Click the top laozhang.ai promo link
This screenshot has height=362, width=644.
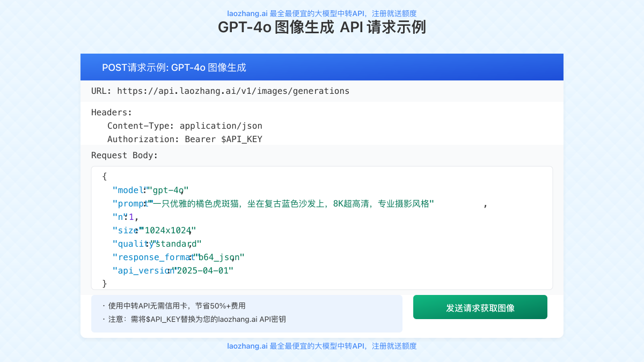pyautogui.click(x=322, y=13)
